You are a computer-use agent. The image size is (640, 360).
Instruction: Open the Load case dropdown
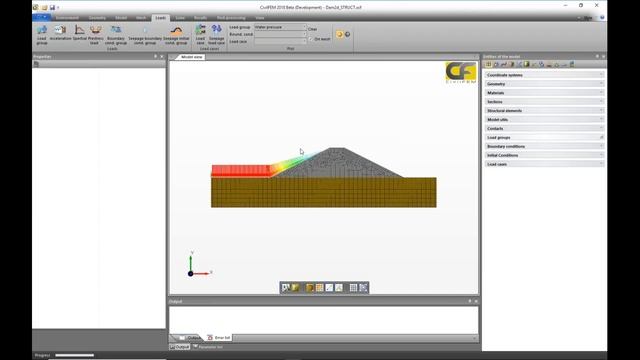[x=280, y=42]
